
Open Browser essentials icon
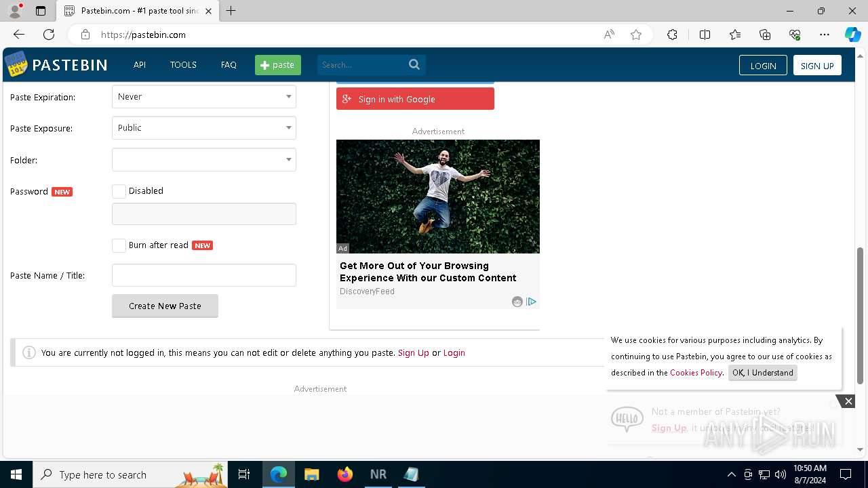click(x=795, y=35)
